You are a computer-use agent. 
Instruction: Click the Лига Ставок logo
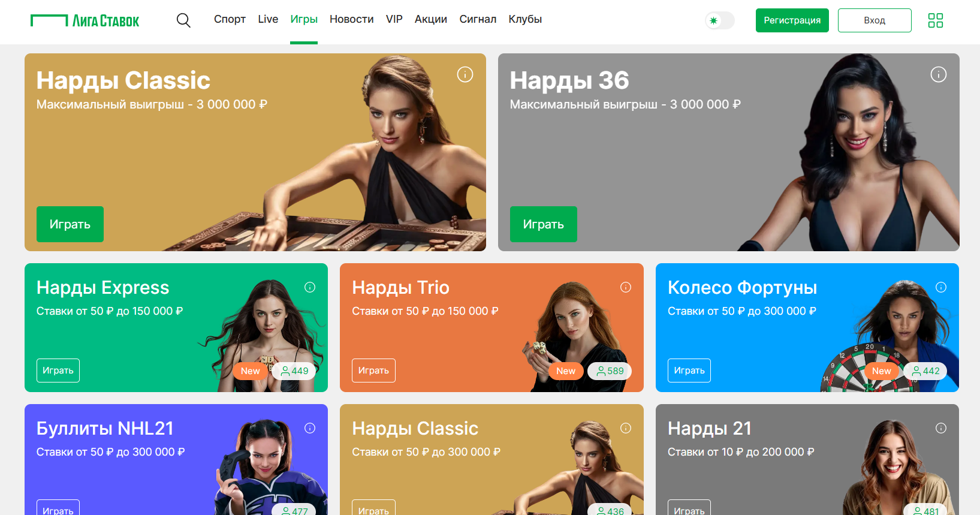tap(85, 21)
